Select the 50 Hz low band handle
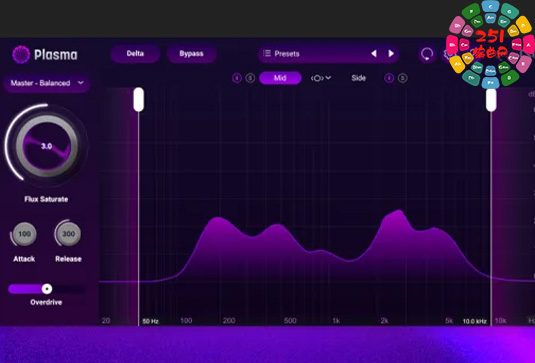 coord(139,99)
